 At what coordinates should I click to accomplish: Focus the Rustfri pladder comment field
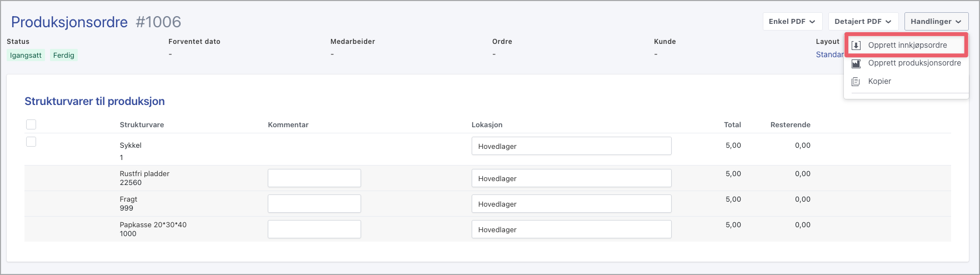pyautogui.click(x=314, y=178)
